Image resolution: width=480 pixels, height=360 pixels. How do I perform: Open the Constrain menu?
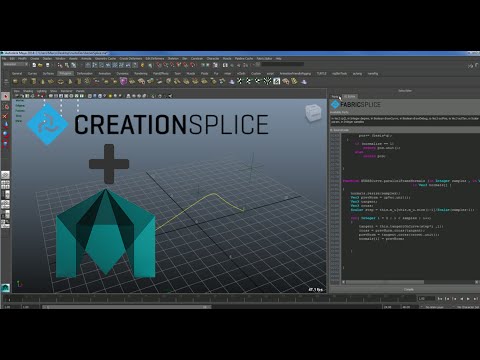[197, 59]
